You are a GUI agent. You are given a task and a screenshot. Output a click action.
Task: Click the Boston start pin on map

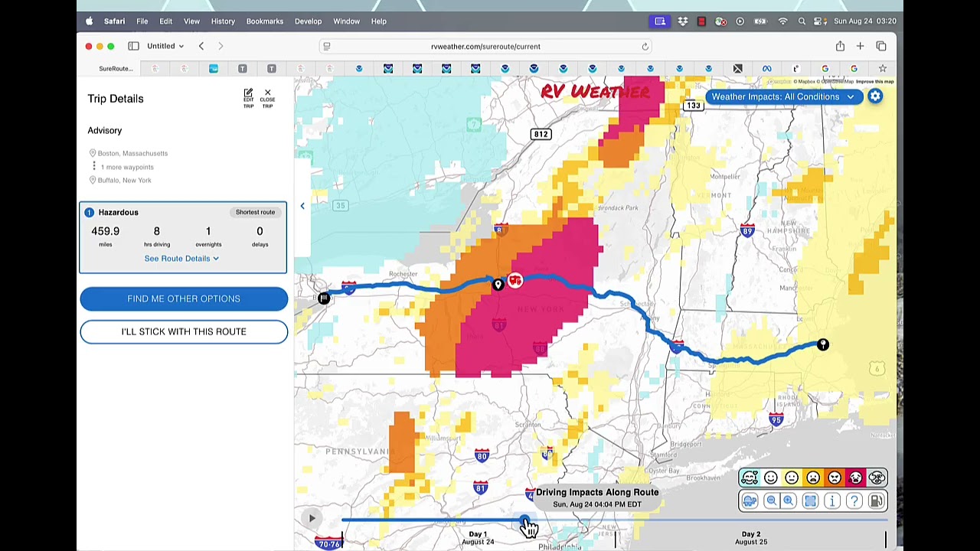(823, 345)
